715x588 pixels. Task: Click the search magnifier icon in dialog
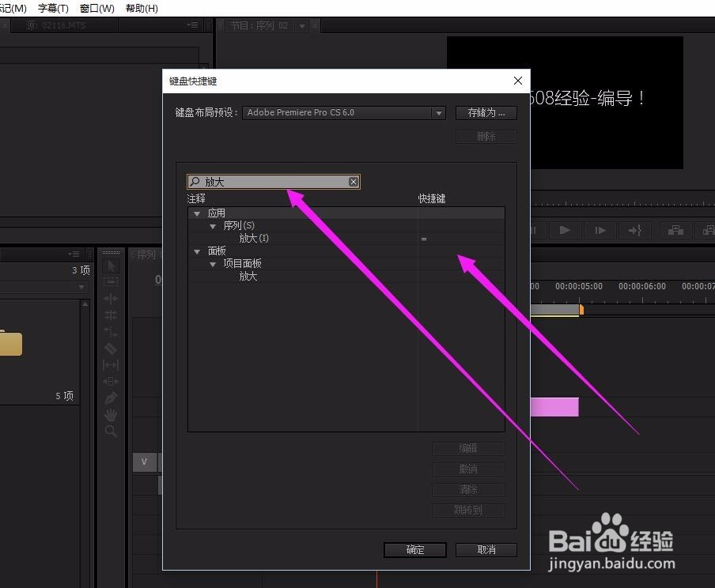click(195, 182)
